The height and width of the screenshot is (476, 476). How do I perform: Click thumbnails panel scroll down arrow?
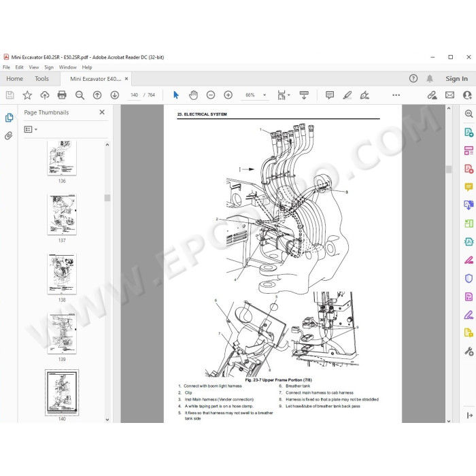(107, 420)
